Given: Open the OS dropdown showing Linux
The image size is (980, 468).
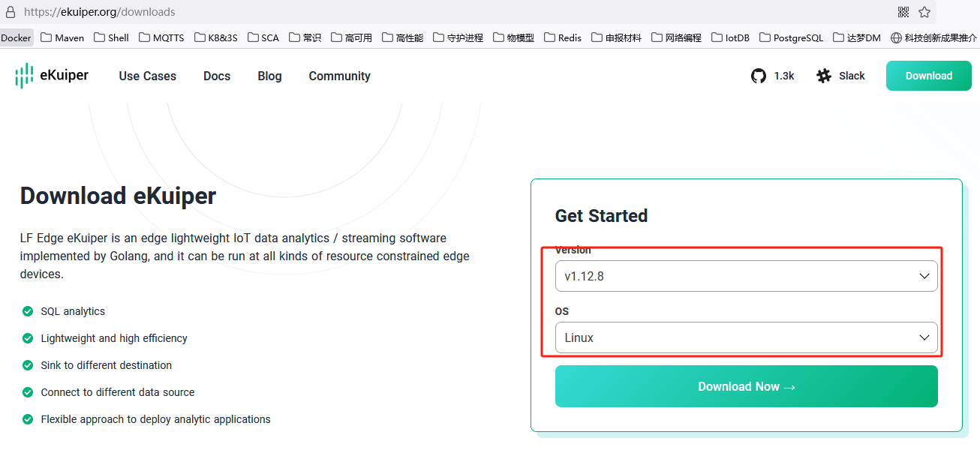Looking at the screenshot, I should point(746,337).
